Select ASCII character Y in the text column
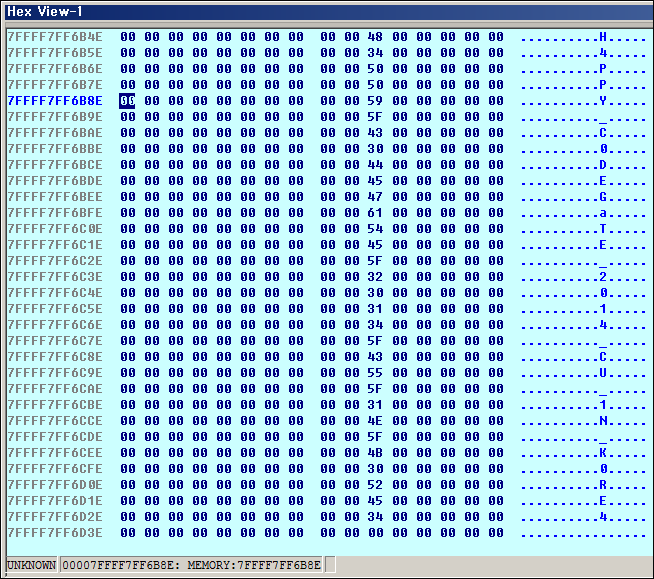Viewport: 654px width, 579px height. [x=603, y=101]
